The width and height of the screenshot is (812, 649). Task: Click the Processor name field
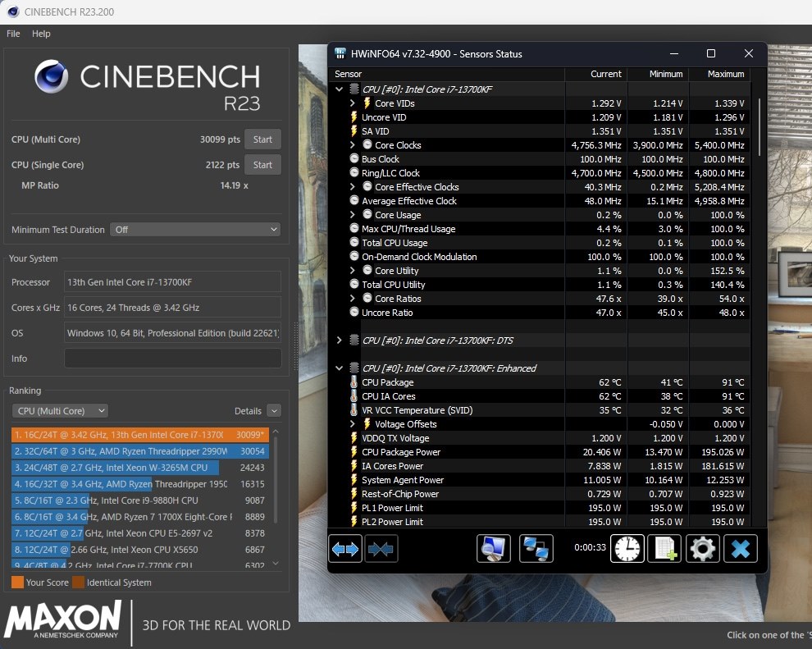(x=173, y=281)
